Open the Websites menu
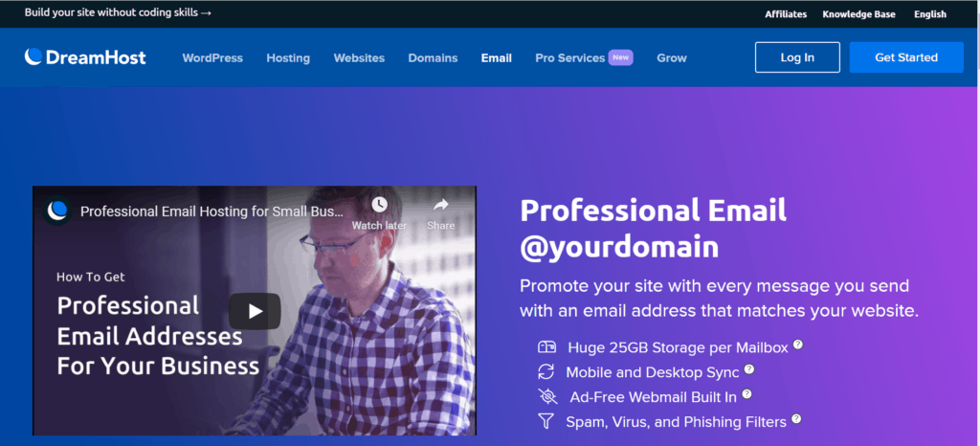980x446 pixels. [x=360, y=58]
